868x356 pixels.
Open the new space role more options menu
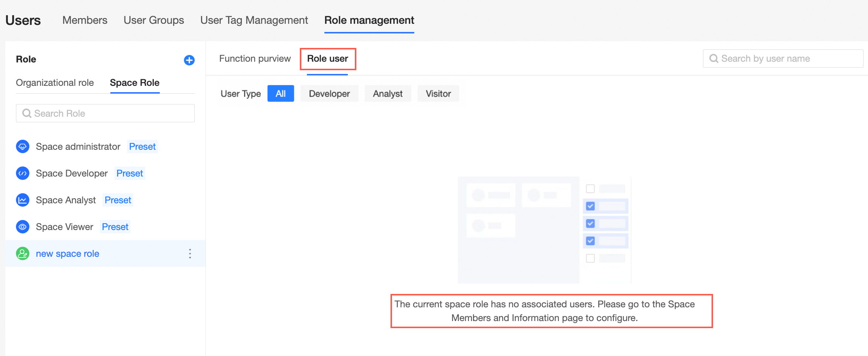[190, 253]
